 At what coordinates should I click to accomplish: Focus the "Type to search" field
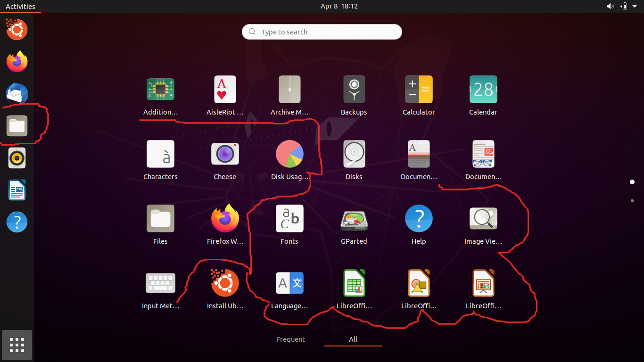[x=322, y=32]
